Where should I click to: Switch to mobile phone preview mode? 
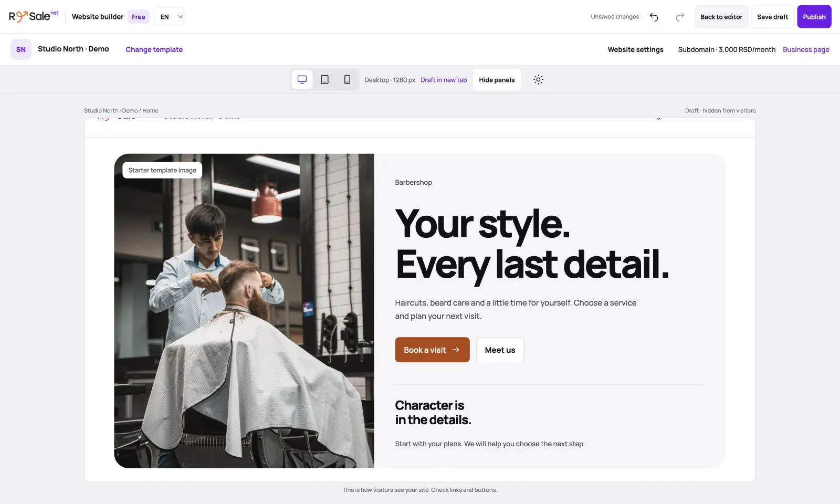click(x=347, y=80)
